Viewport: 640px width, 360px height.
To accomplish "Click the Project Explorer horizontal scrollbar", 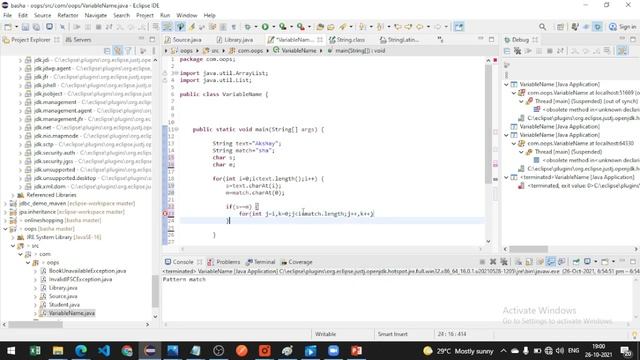I will (76, 324).
